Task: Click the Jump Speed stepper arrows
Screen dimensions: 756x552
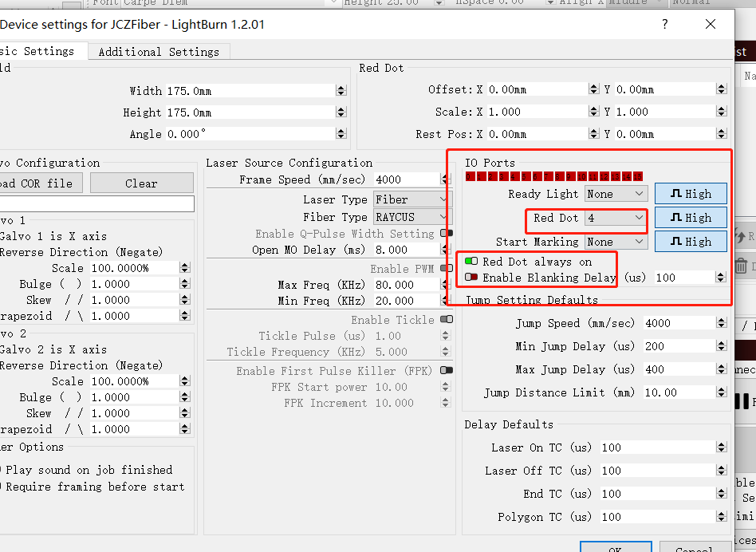Action: click(x=721, y=323)
